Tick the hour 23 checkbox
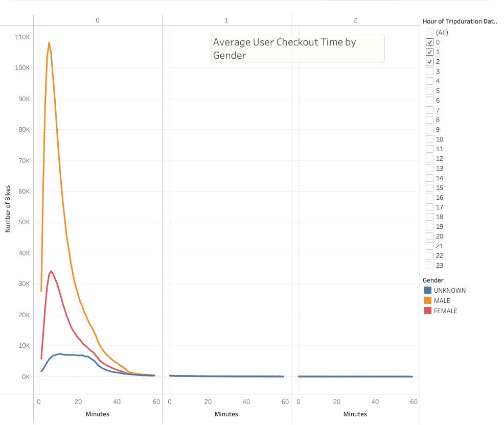Screen dimensions: 504x425 click(429, 265)
